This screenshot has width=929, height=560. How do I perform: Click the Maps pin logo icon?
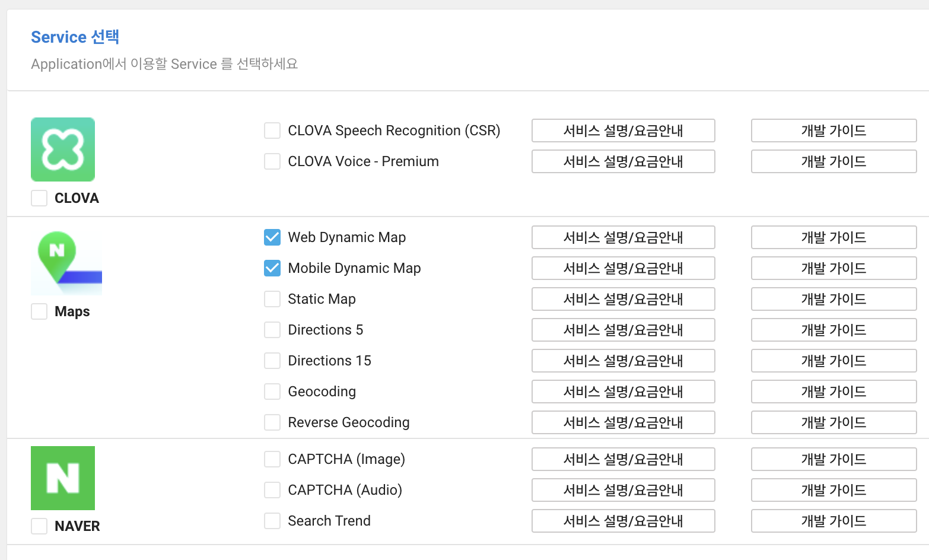click(x=66, y=263)
